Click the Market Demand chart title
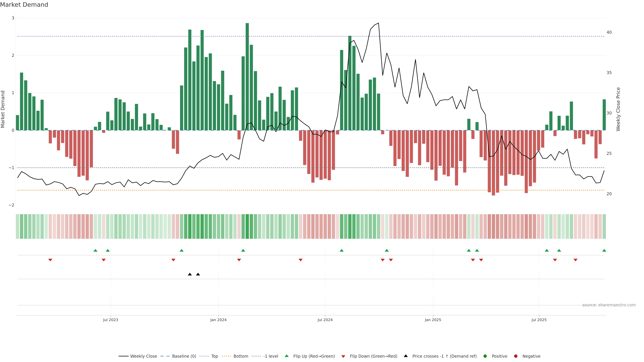 pos(24,5)
